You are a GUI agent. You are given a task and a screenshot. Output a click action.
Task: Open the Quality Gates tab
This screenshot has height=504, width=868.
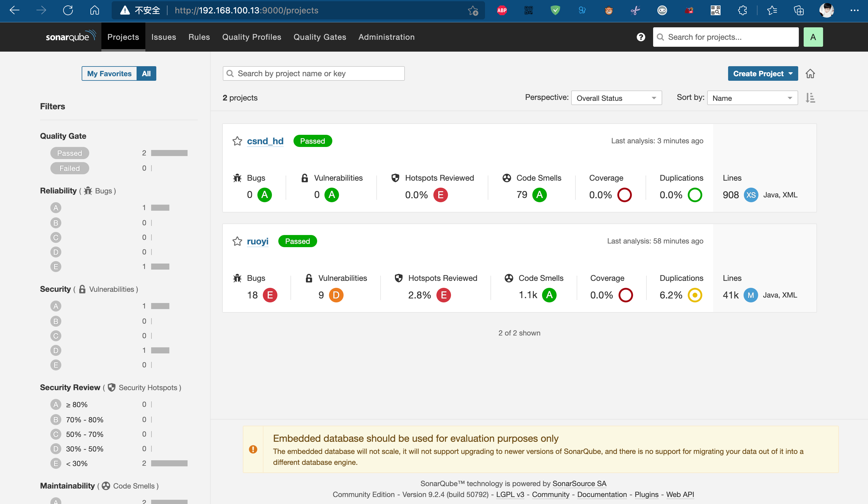point(320,37)
